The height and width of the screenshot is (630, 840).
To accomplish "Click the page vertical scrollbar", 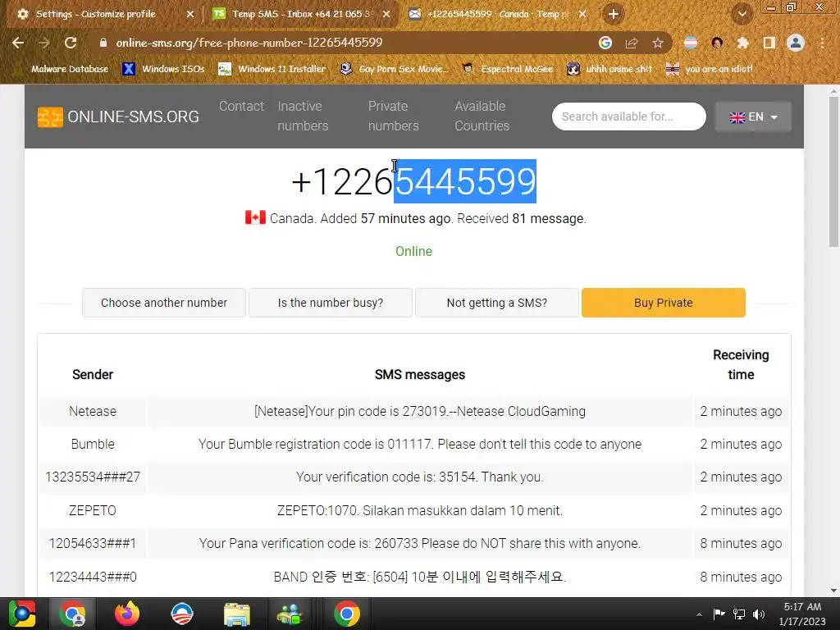I will point(833,171).
